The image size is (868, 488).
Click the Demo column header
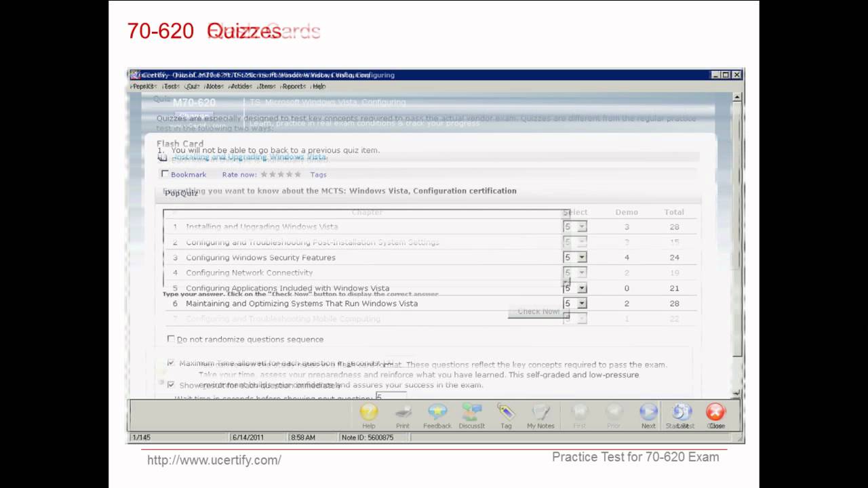pos(627,212)
